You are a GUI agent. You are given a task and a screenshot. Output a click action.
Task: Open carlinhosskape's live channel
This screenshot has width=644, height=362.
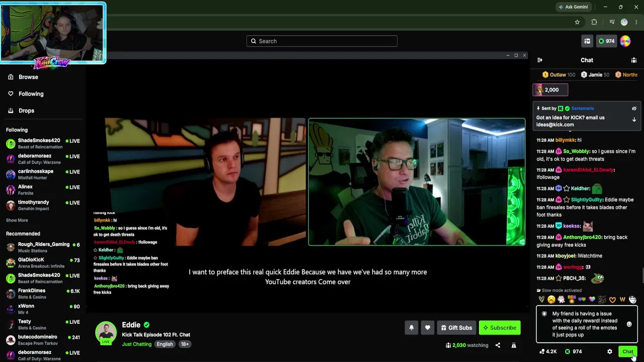(x=43, y=174)
